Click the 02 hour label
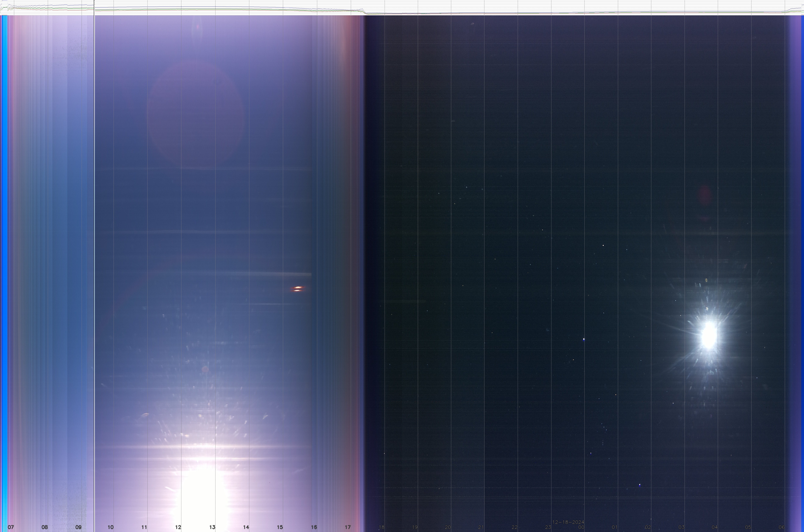Image resolution: width=804 pixels, height=532 pixels. coord(648,527)
